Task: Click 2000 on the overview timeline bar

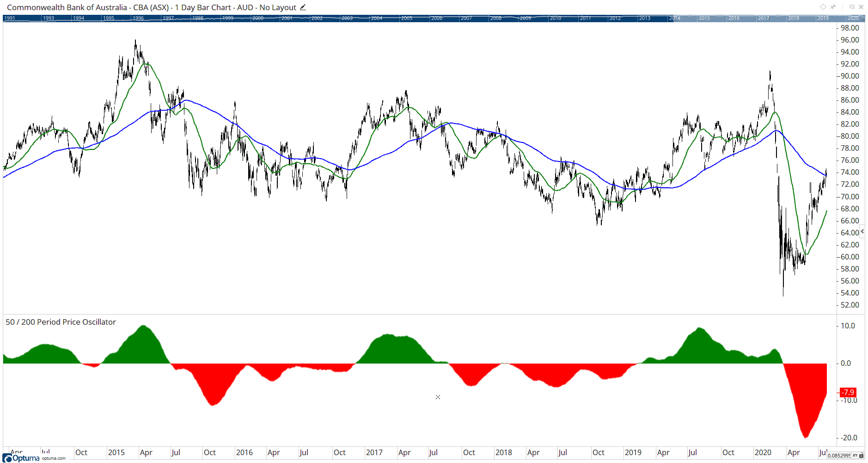Action: (258, 18)
